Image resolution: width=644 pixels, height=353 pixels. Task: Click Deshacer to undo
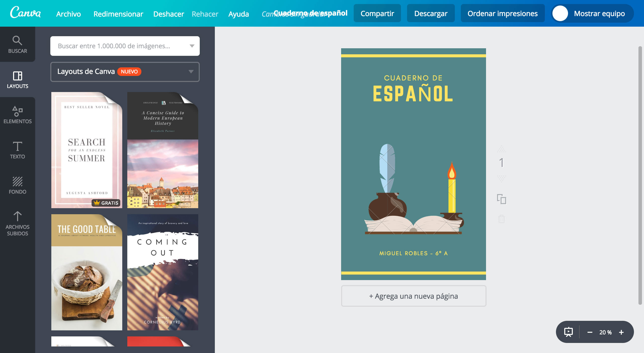tap(169, 14)
